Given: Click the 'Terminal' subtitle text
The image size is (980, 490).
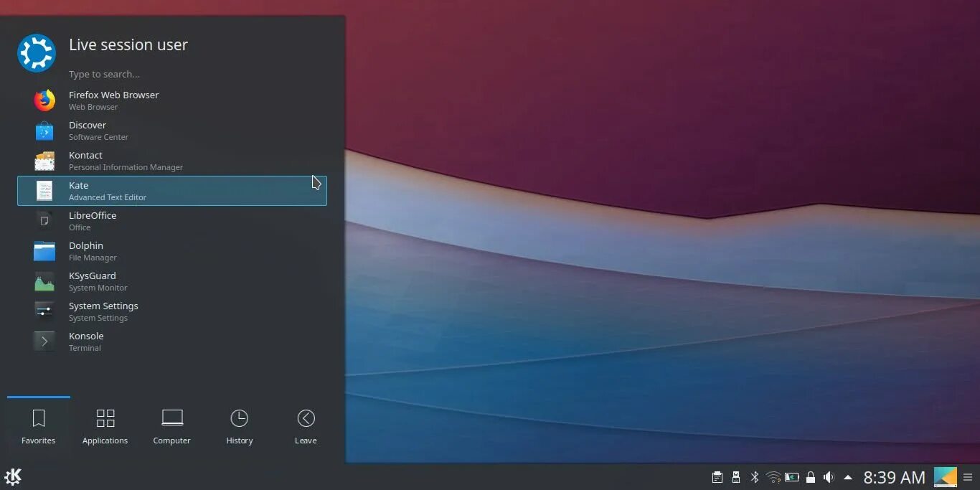Looking at the screenshot, I should click(85, 348).
